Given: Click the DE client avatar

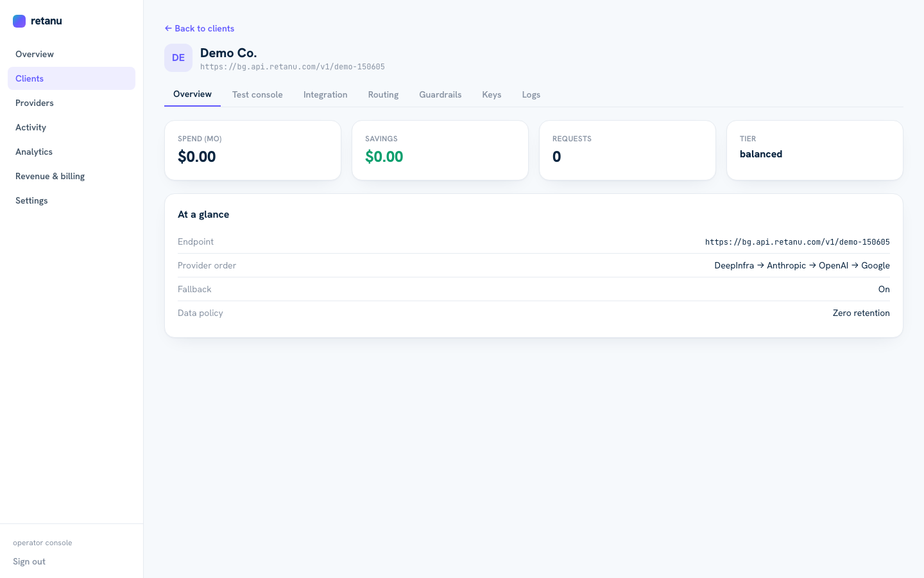Looking at the screenshot, I should coord(178,58).
